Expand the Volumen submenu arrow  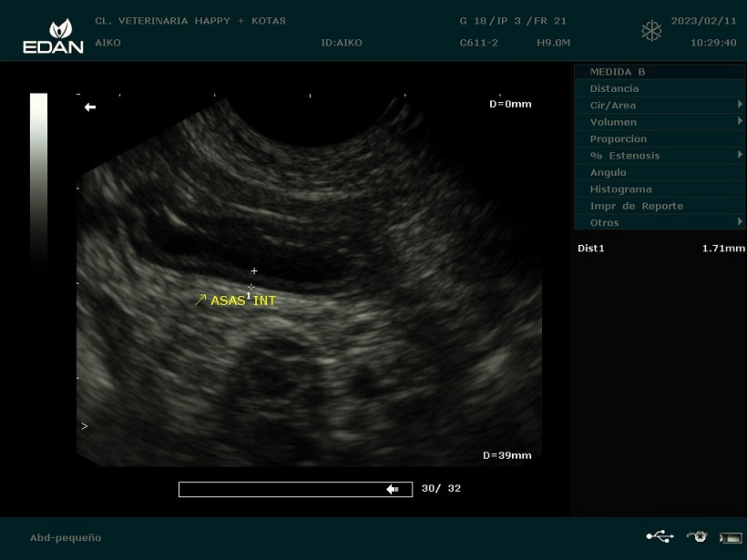[x=740, y=121]
